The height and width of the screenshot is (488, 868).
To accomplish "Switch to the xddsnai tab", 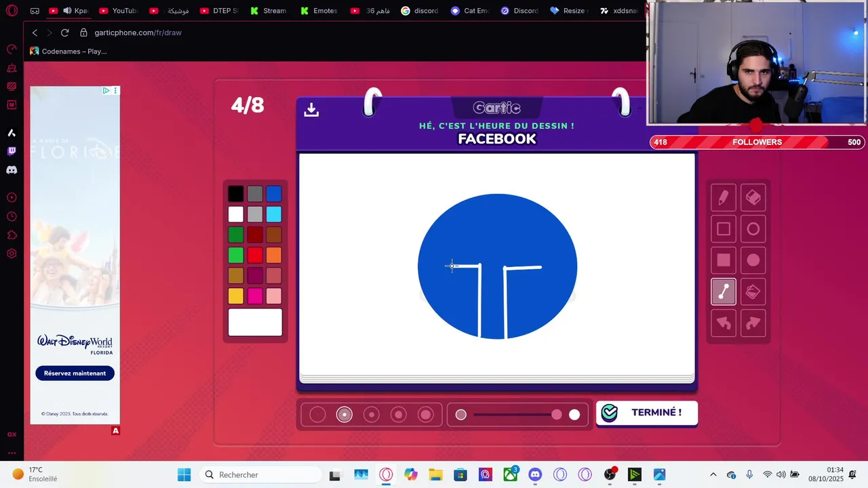I will [618, 11].
